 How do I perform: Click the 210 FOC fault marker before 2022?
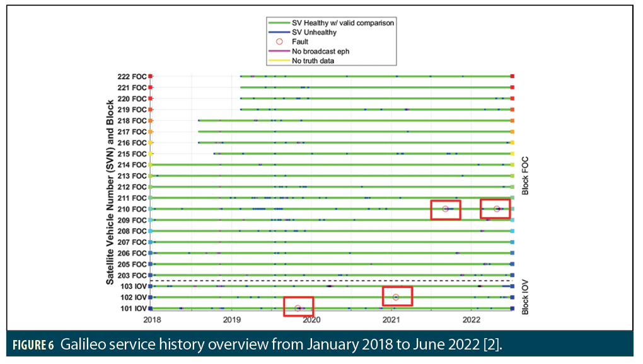[445, 209]
